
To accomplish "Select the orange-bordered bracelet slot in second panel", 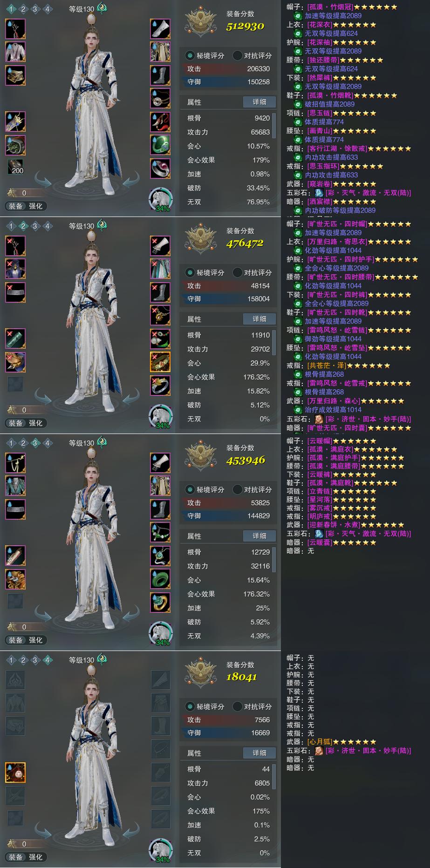I will (x=160, y=362).
